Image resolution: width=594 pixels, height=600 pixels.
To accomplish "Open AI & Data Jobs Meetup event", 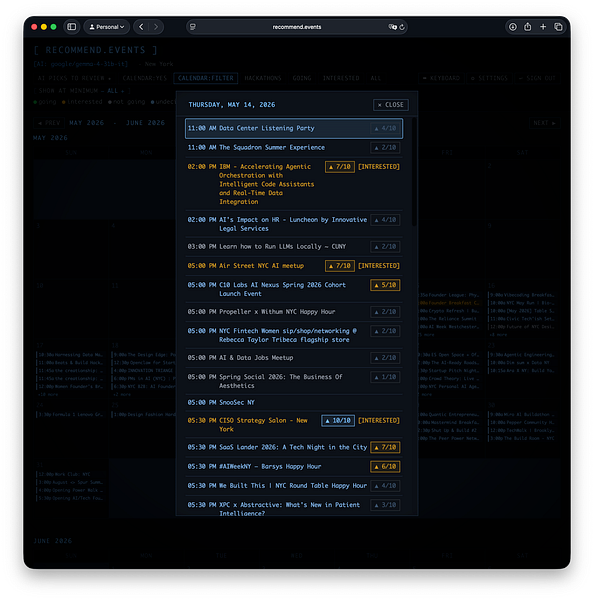I will pos(294,358).
